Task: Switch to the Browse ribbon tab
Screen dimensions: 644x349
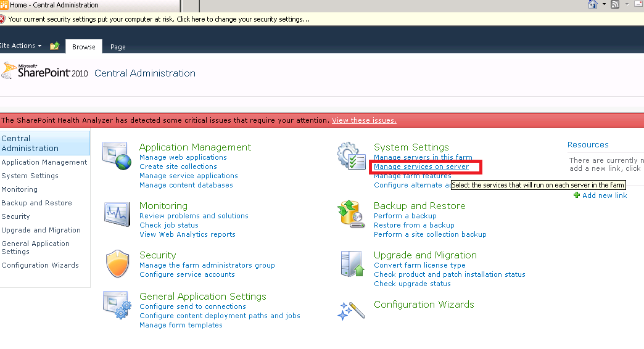Action: click(x=84, y=47)
